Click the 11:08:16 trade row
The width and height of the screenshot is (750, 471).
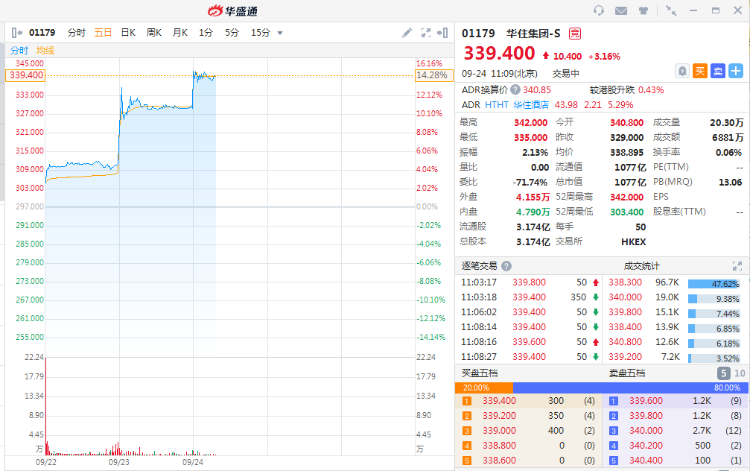pyautogui.click(x=529, y=341)
